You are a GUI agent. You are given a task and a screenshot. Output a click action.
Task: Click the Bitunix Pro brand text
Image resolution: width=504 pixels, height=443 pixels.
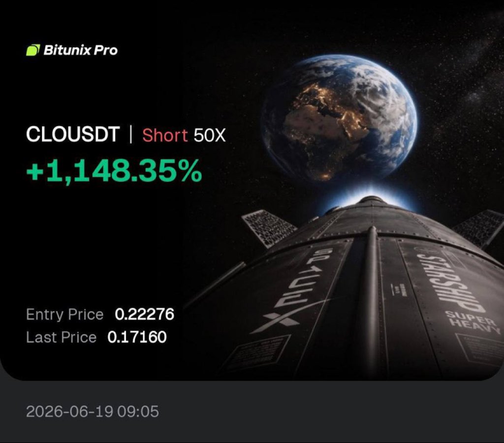click(x=80, y=50)
